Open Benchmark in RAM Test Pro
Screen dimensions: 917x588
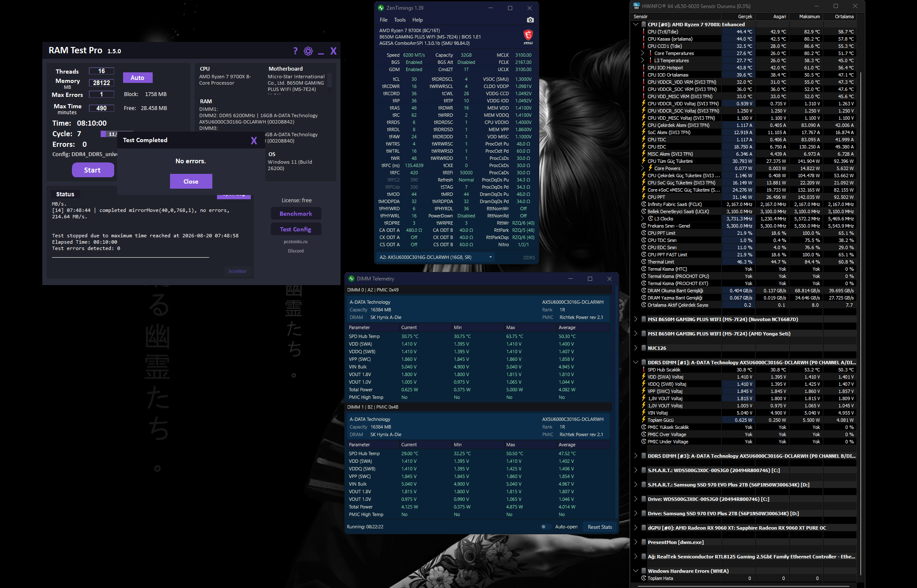(x=296, y=214)
